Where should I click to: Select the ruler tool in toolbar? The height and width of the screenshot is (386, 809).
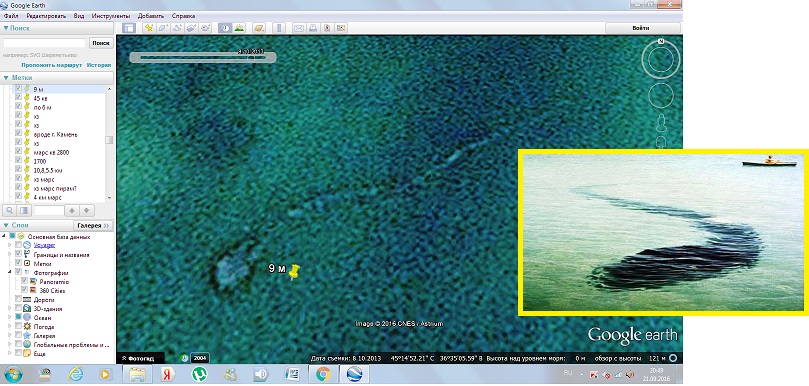[x=279, y=28]
